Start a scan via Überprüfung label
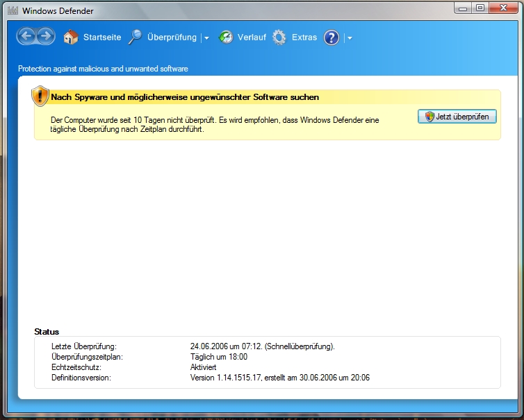Viewport: 524px width, 420px height. point(172,37)
